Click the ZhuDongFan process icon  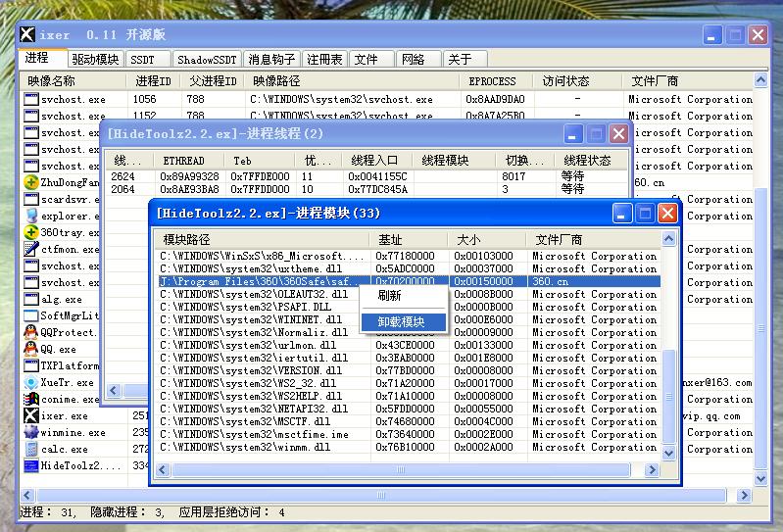tap(31, 182)
